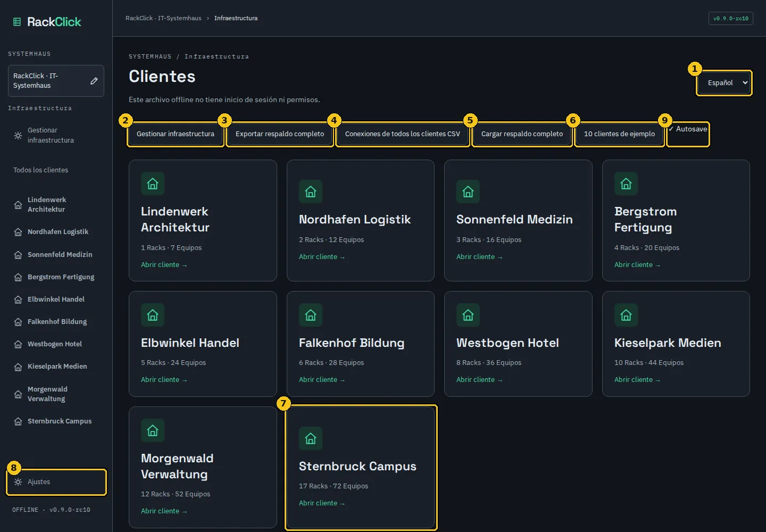Viewport: 766px width, 532px height.
Task: Click the RackClick logo icon
Action: [17, 22]
